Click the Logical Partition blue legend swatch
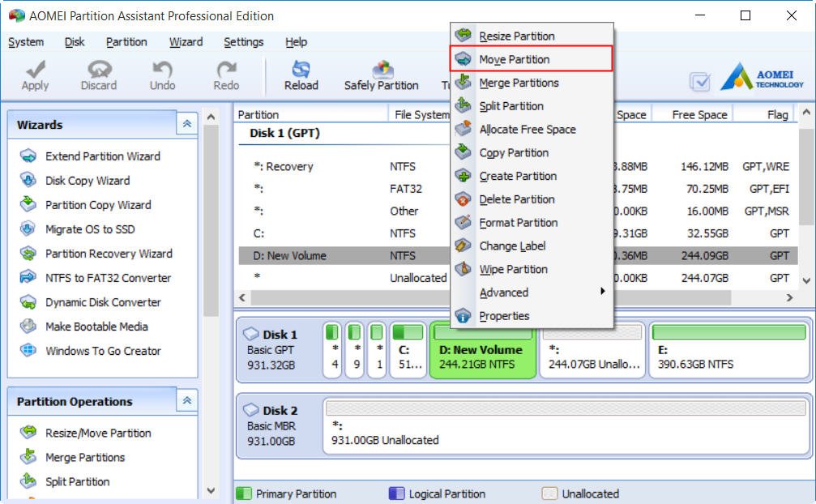Viewport: 816px width, 504px height. pos(396,493)
